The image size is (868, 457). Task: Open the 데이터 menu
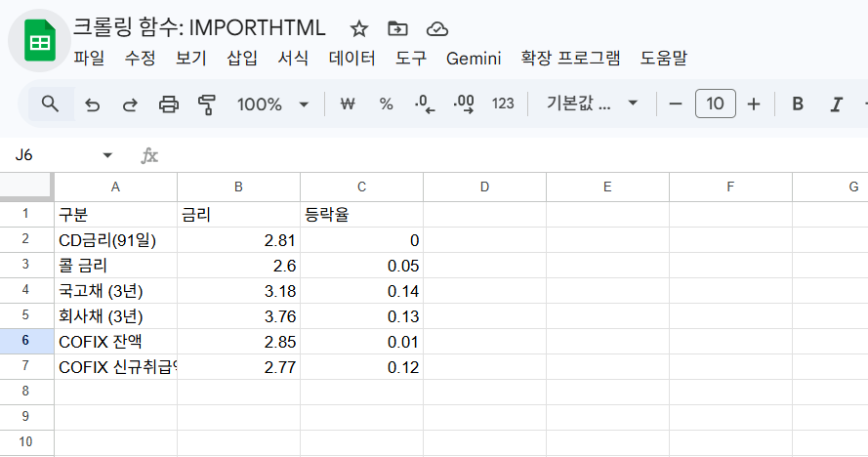pos(351,59)
